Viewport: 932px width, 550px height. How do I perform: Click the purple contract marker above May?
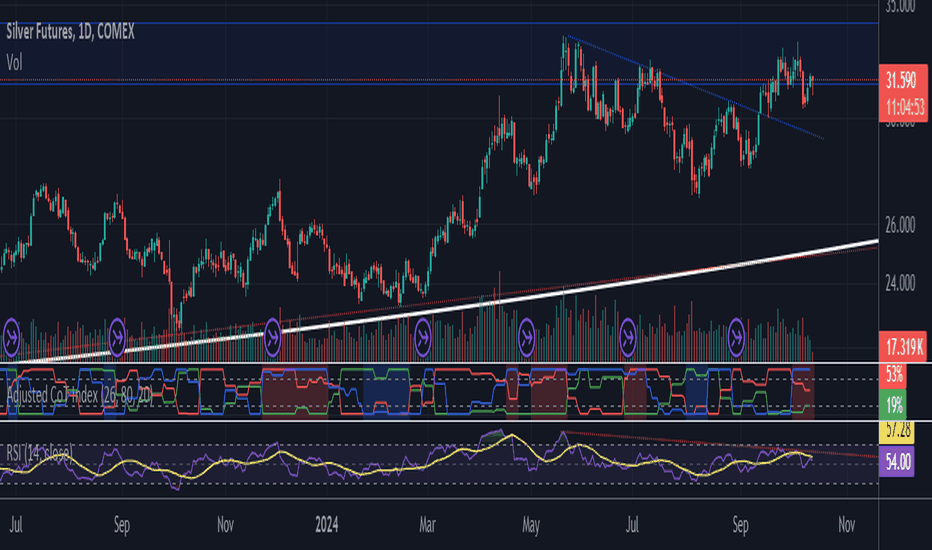click(527, 338)
